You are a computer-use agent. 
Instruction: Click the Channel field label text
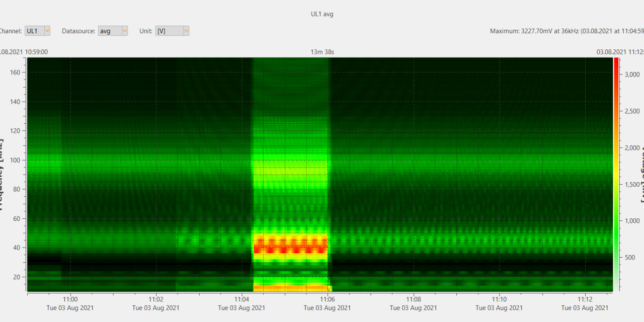point(11,31)
